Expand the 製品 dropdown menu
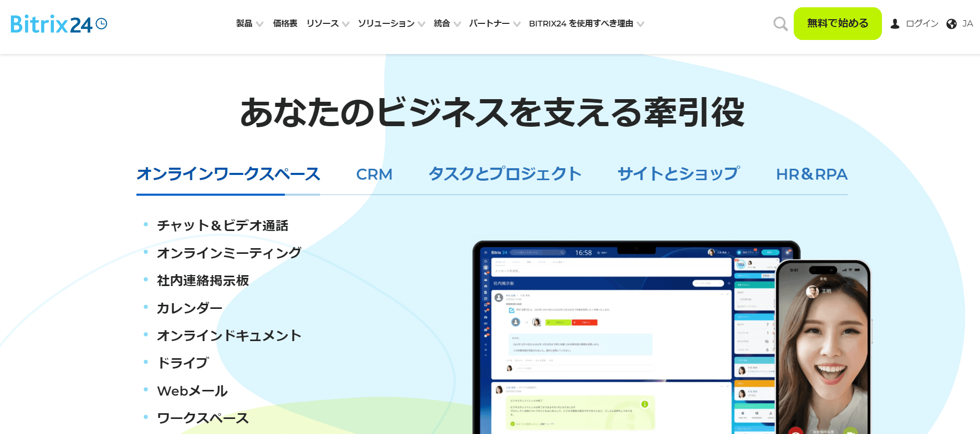 pos(250,23)
